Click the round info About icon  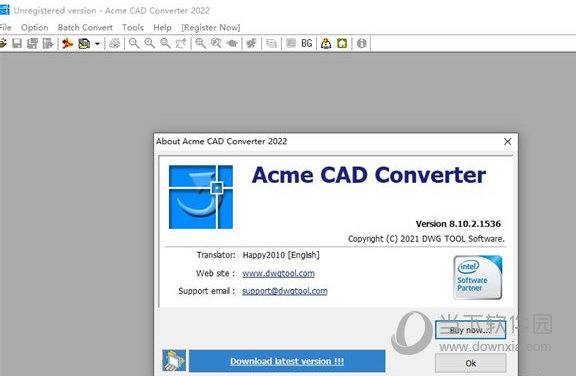361,43
